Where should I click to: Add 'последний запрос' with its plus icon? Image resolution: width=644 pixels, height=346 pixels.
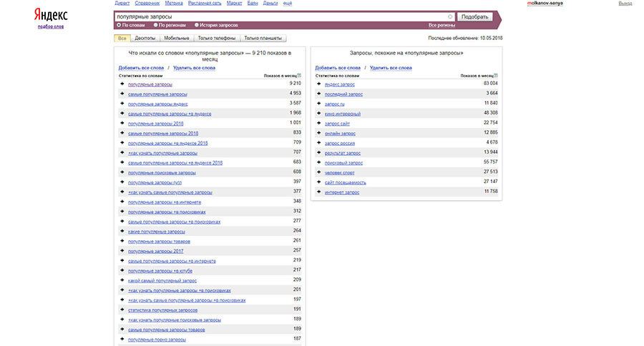[318, 94]
